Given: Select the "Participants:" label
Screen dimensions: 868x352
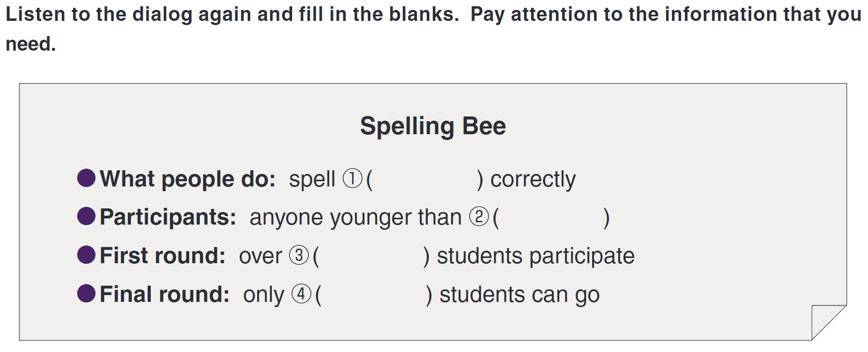Looking at the screenshot, I should [x=168, y=217].
